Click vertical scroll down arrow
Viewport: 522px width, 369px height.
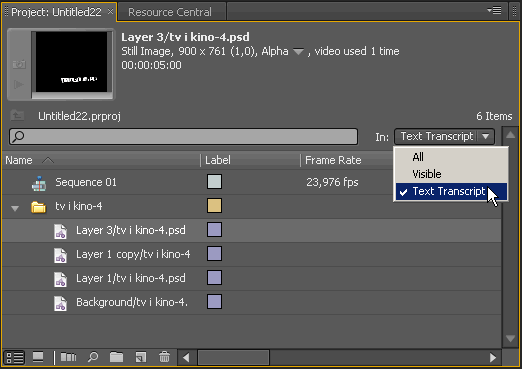point(510,339)
